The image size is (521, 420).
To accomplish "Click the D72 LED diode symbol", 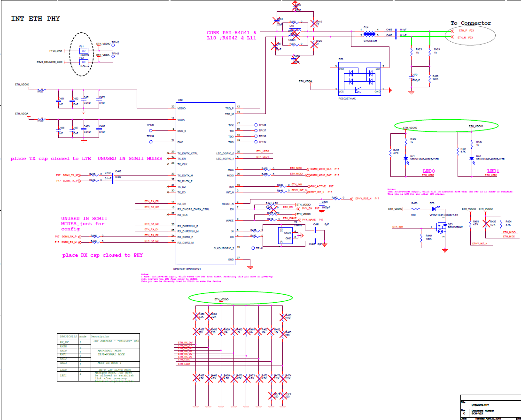I will (x=472, y=159).
